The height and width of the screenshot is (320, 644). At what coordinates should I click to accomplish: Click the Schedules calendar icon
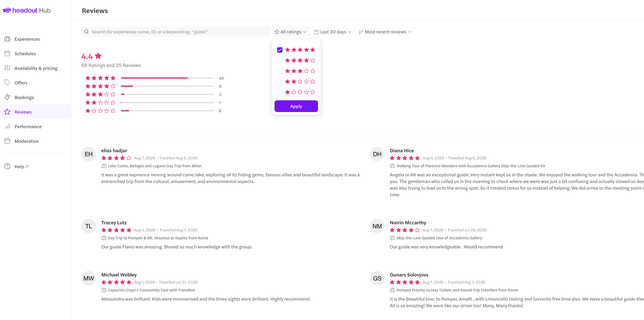click(x=7, y=53)
